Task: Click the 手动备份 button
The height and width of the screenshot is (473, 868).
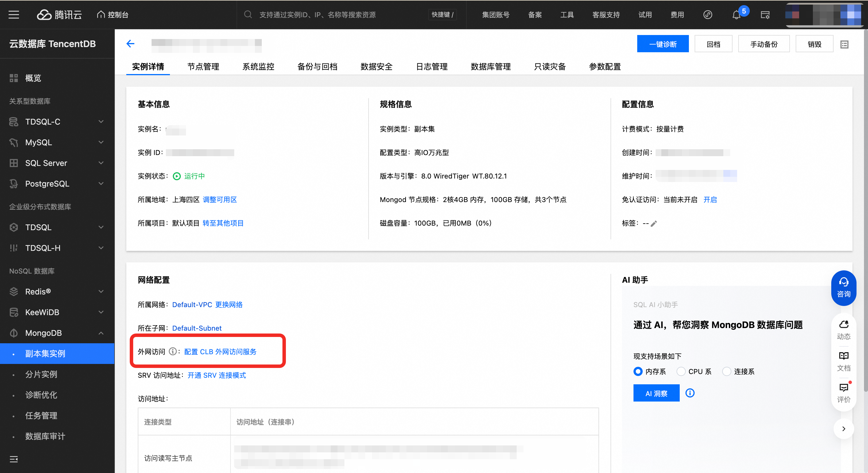Action: coord(764,44)
